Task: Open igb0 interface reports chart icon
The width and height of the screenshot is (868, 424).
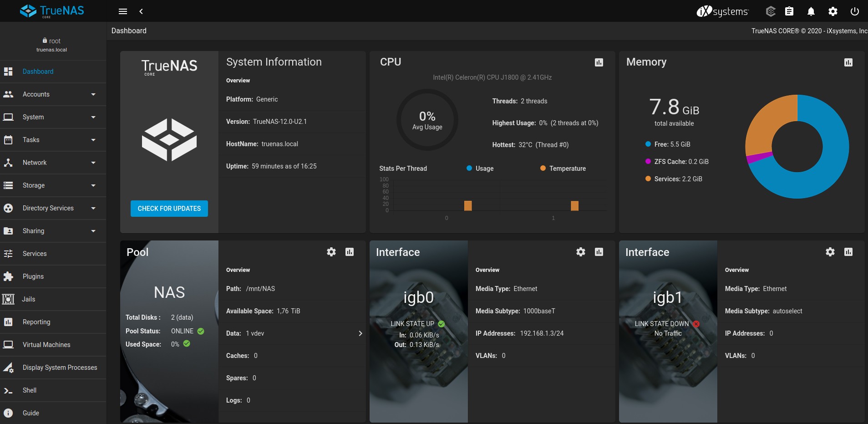Action: pos(599,252)
